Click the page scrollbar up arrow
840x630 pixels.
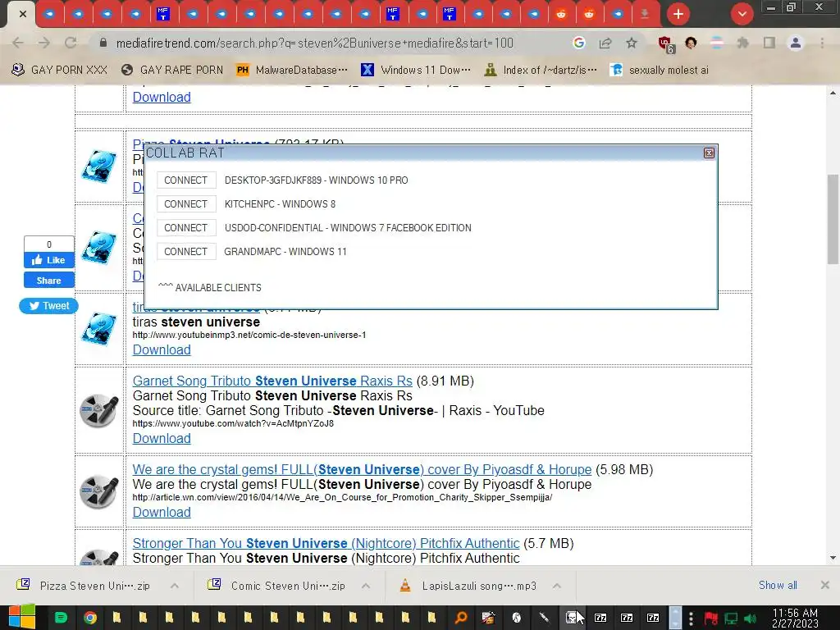[x=833, y=93]
